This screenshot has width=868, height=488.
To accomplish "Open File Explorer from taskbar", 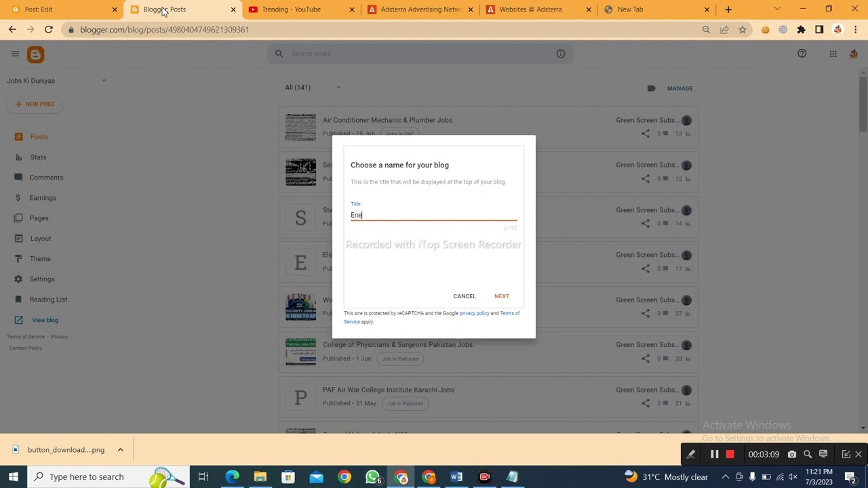I will 260,476.
